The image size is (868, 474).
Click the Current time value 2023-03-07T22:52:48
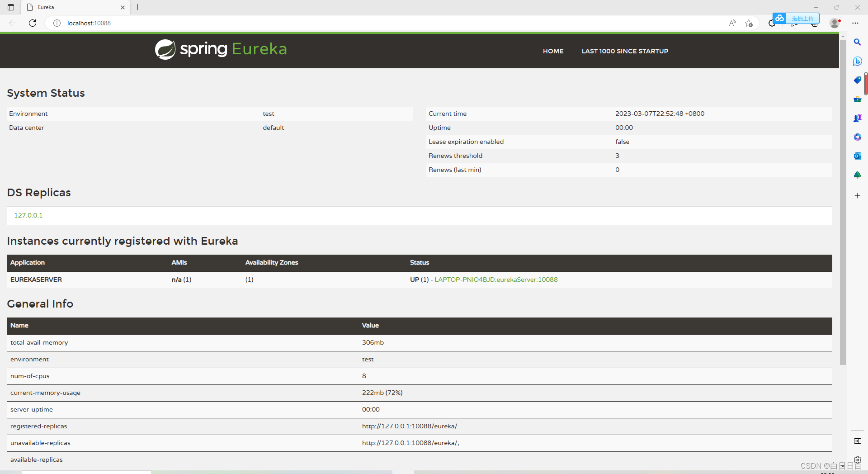[x=660, y=114]
